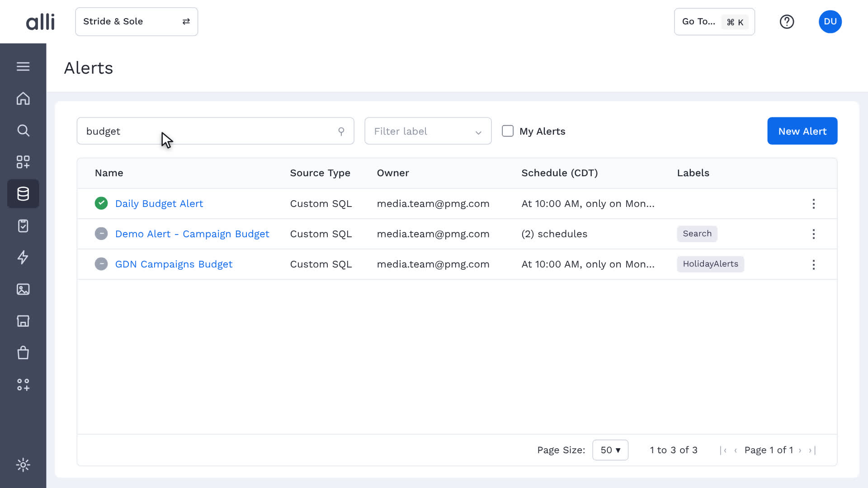Open the sidebar shopping bag icon
Viewport: 868px width, 488px height.
click(x=23, y=353)
